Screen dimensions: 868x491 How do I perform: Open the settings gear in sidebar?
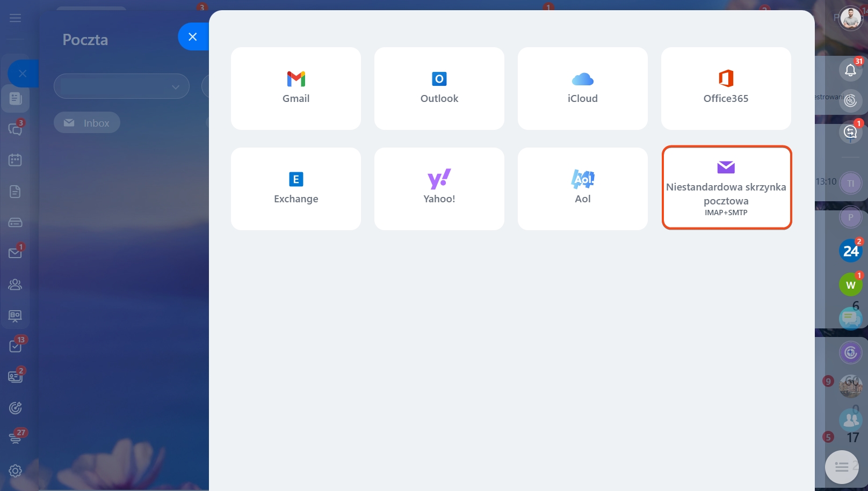(15, 471)
